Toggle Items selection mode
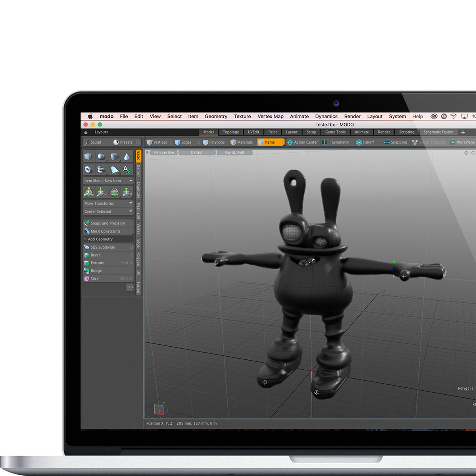The height and width of the screenshot is (476, 476). tap(271, 142)
